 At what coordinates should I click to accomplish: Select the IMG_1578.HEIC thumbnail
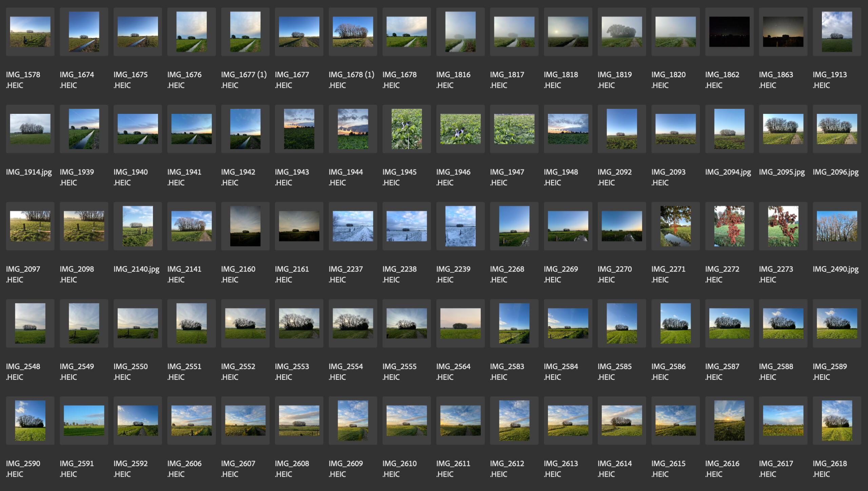(30, 32)
